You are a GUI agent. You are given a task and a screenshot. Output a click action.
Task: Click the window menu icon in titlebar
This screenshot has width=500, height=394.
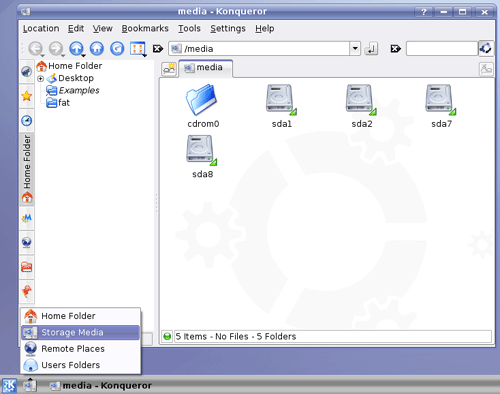coord(25,12)
